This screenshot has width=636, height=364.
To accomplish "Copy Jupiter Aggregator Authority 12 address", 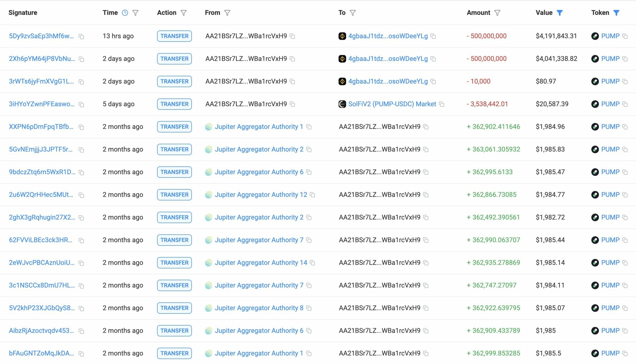I will point(312,195).
